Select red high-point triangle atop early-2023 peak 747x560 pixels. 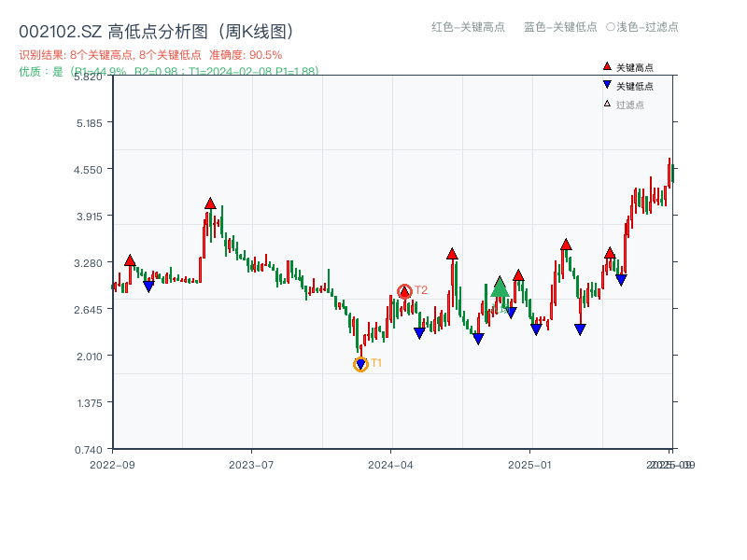click(x=210, y=203)
